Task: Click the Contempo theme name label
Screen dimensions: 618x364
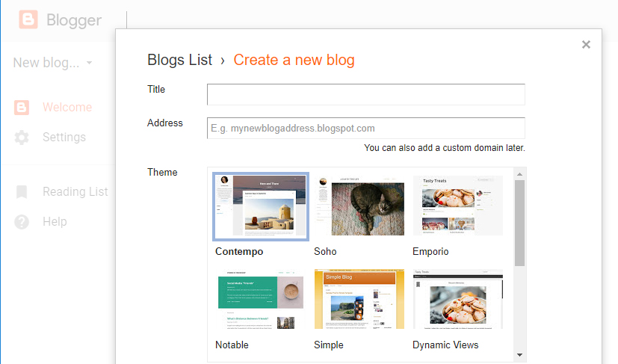Action: [239, 252]
